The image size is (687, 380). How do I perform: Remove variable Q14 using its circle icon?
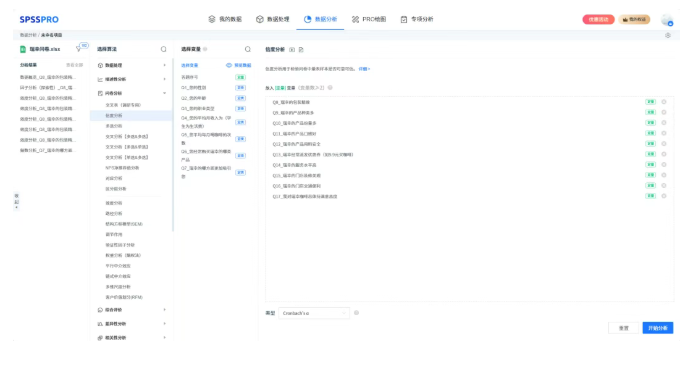pyautogui.click(x=664, y=165)
